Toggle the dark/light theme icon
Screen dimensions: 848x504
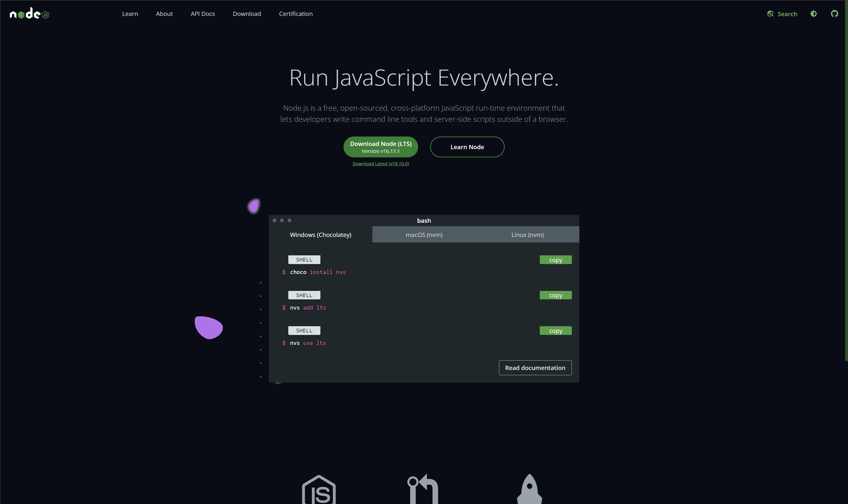point(813,14)
